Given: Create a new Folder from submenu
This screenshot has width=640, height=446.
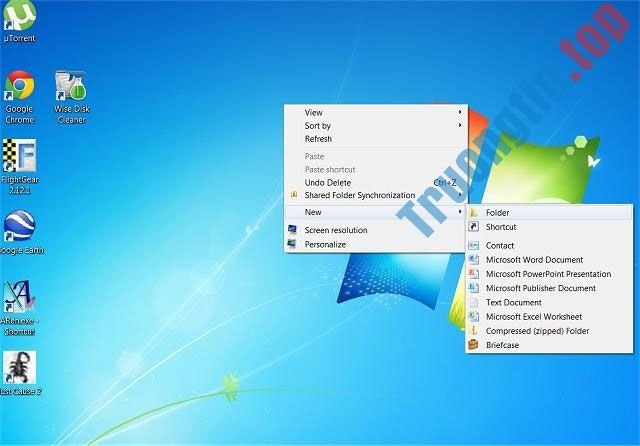Looking at the screenshot, I should click(x=498, y=213).
